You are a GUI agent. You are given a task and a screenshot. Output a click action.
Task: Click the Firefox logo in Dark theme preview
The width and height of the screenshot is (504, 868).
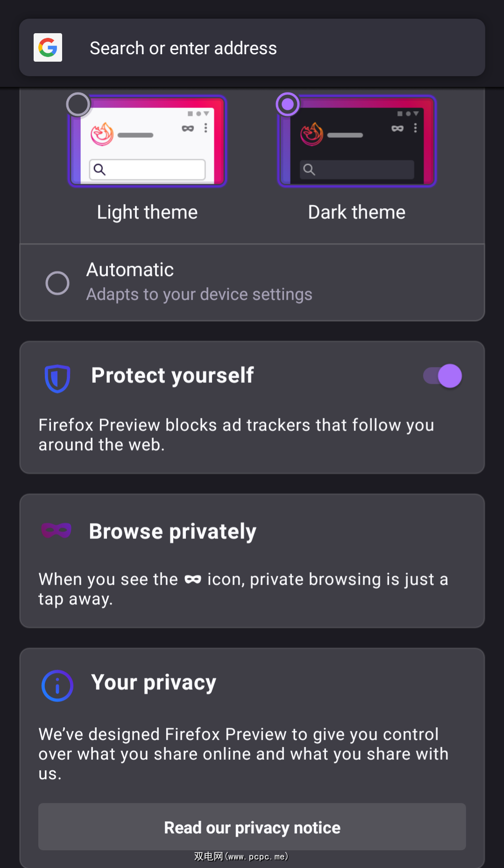pos(312,134)
